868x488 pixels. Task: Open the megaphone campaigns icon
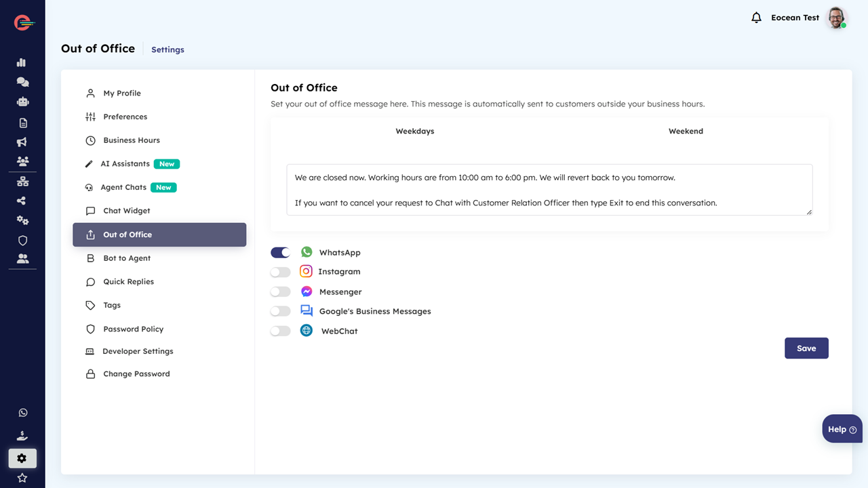point(22,142)
